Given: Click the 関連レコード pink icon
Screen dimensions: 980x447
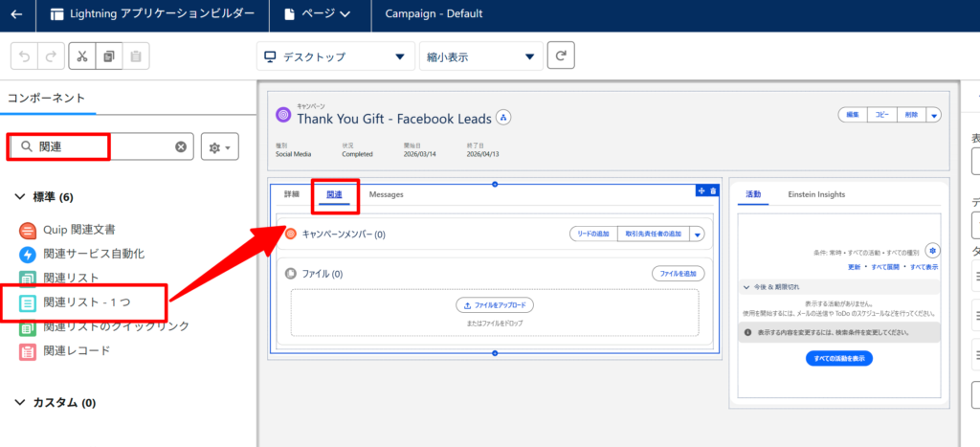Looking at the screenshot, I should [x=28, y=351].
